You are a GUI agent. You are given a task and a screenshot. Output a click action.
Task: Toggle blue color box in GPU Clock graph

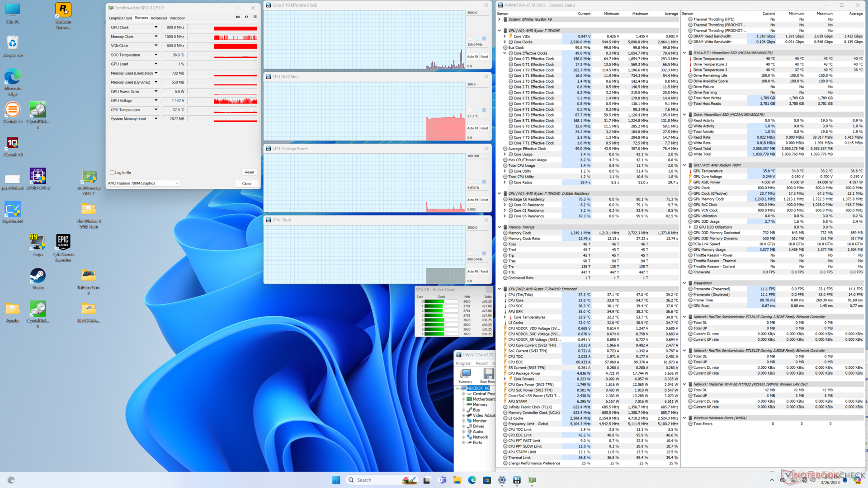pyautogui.click(x=484, y=253)
